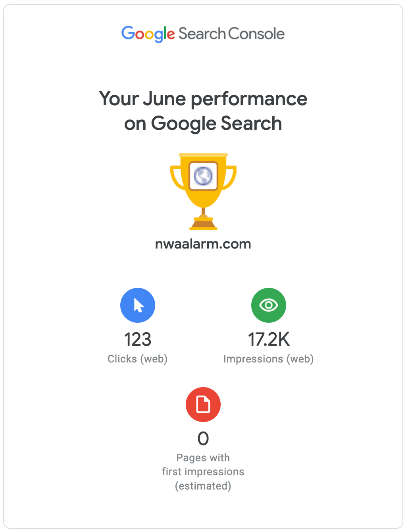Click the trophy's brown base
Viewport: 408px width, 532px height.
[x=203, y=224]
